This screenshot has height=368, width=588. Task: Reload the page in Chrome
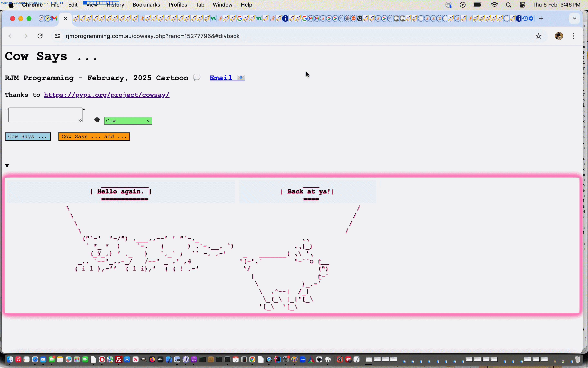[40, 36]
